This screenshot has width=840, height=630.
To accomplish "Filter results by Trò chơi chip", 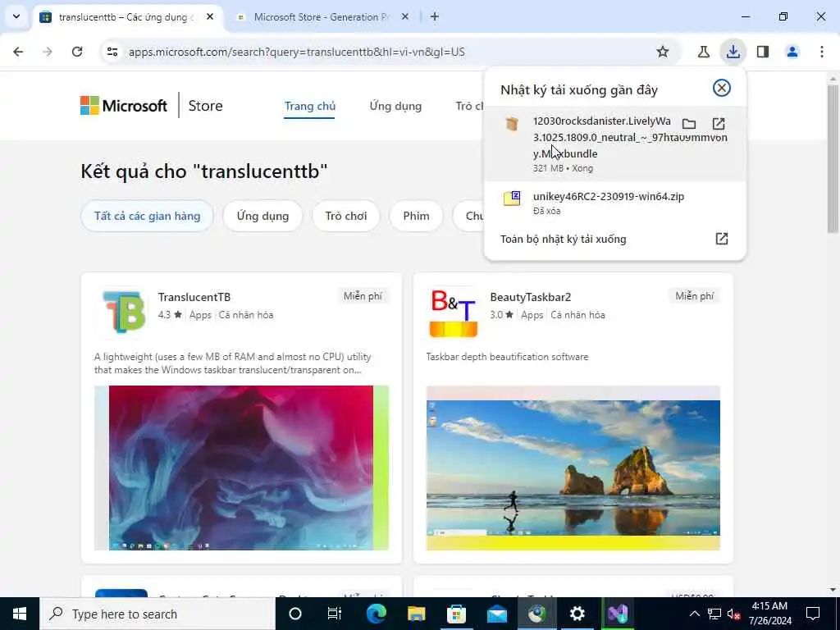I will (x=345, y=216).
